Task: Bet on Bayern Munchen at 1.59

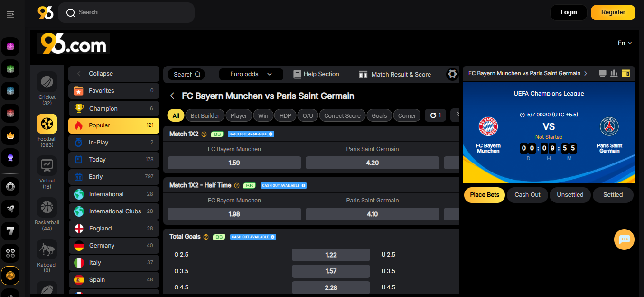Action: click(x=234, y=163)
